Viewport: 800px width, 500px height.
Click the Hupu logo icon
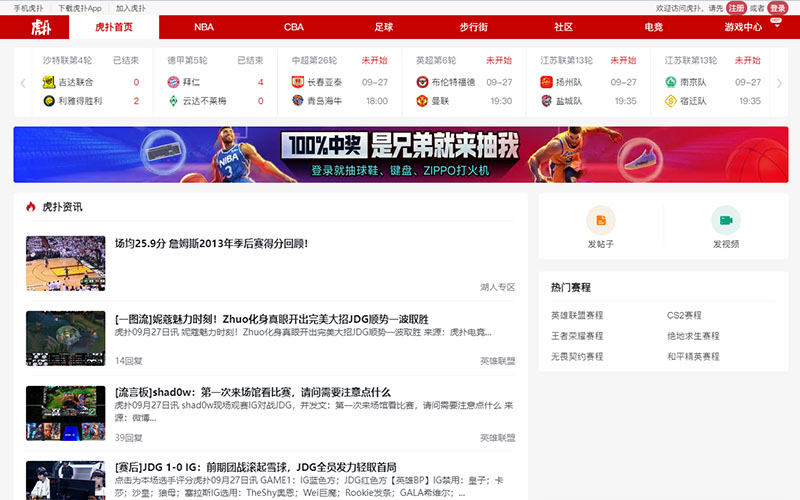(x=39, y=27)
